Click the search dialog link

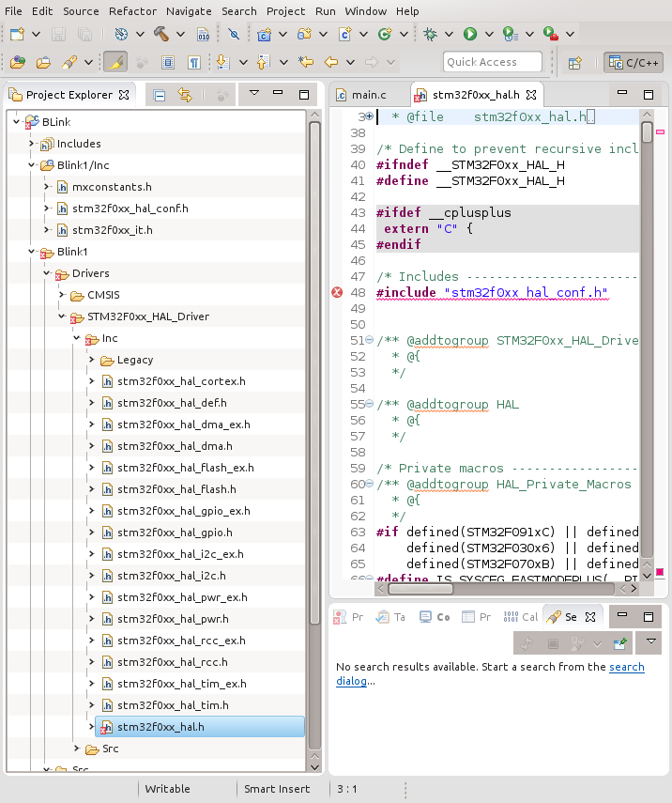(626, 667)
